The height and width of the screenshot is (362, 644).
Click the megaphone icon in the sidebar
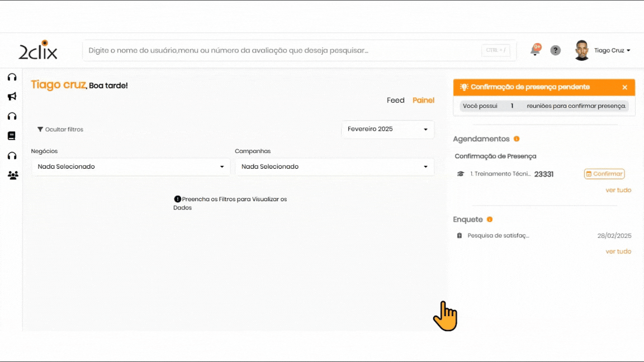12,97
